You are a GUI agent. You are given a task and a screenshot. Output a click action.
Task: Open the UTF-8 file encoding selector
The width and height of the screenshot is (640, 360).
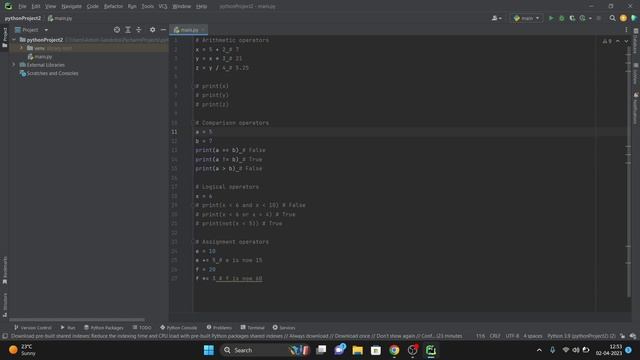click(x=512, y=336)
